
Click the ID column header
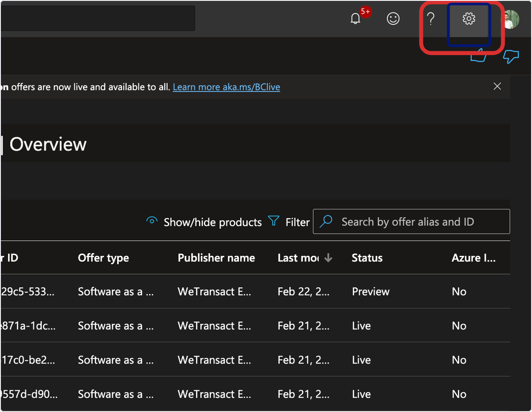click(9, 258)
